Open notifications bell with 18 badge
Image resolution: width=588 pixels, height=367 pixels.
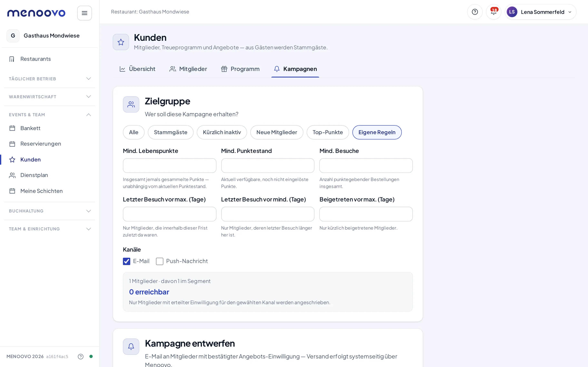493,12
